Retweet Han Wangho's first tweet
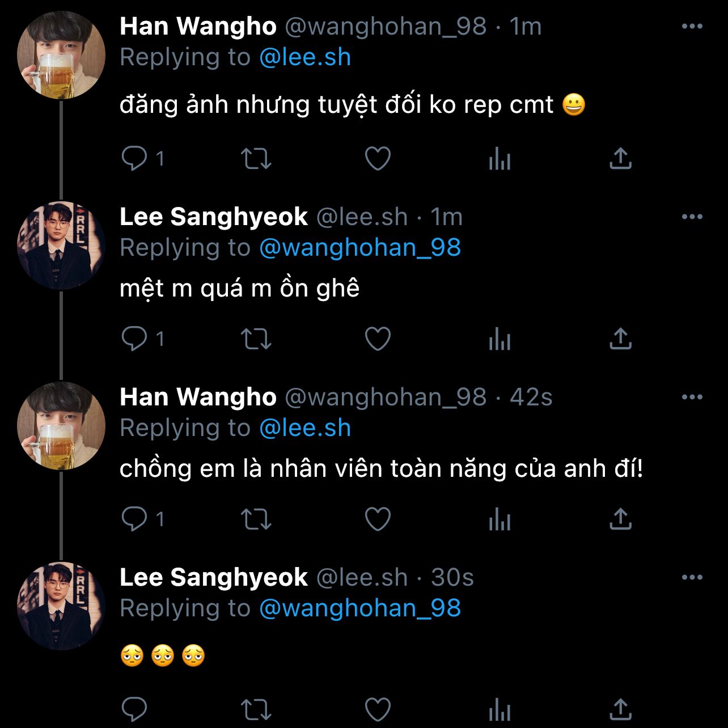 click(256, 159)
